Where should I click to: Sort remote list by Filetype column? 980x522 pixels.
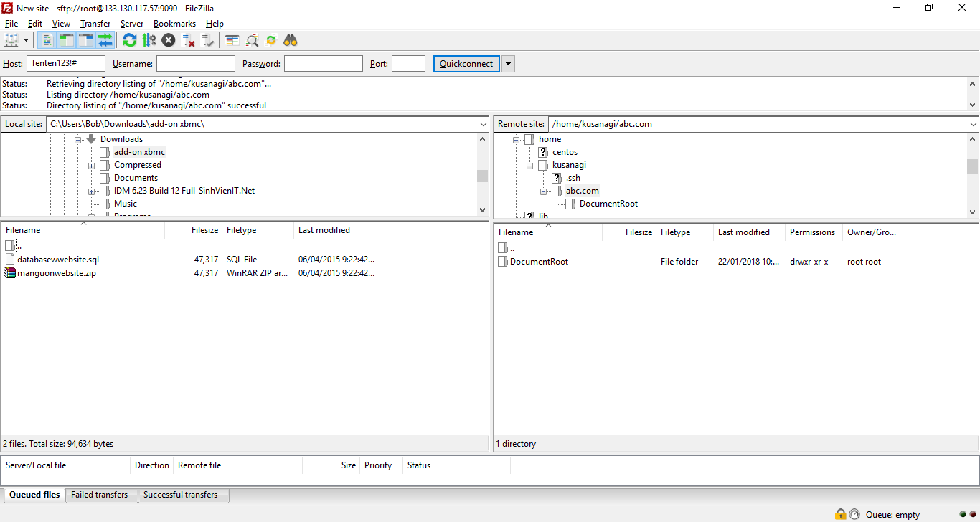684,232
